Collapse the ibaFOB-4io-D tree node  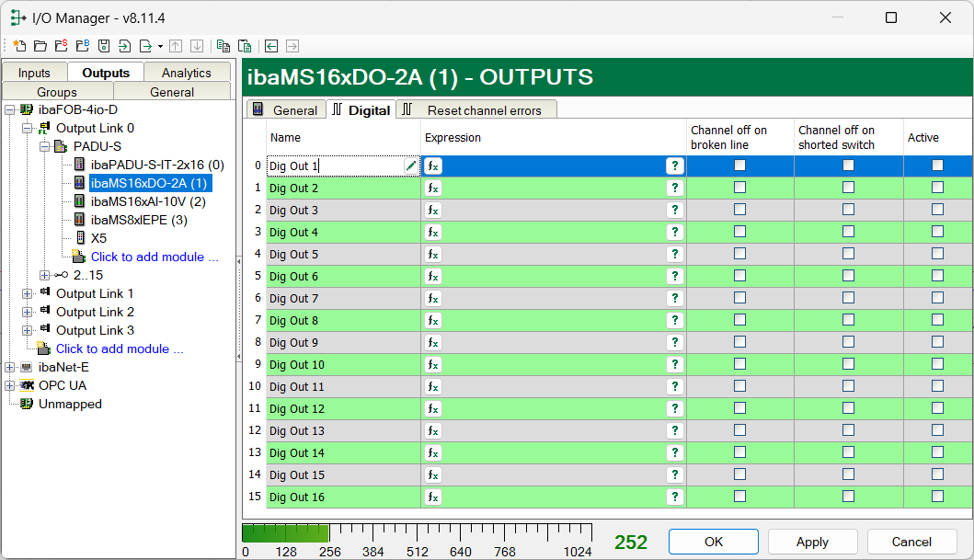click(9, 110)
